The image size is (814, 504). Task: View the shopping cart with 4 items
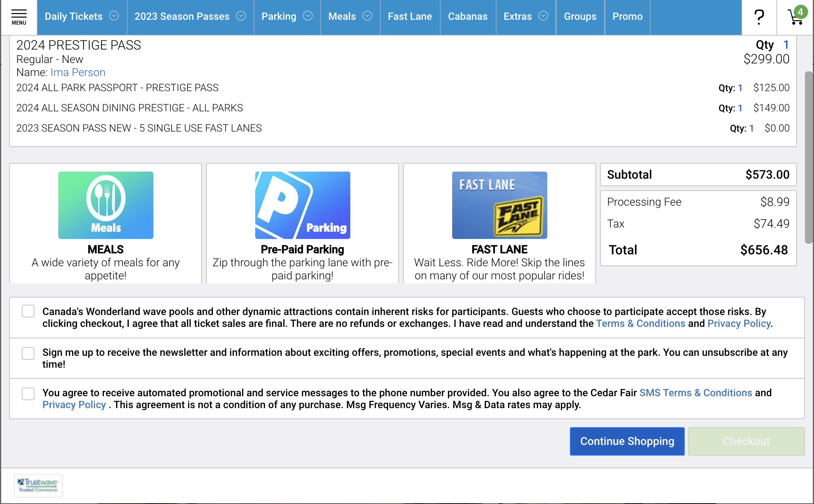[797, 16]
